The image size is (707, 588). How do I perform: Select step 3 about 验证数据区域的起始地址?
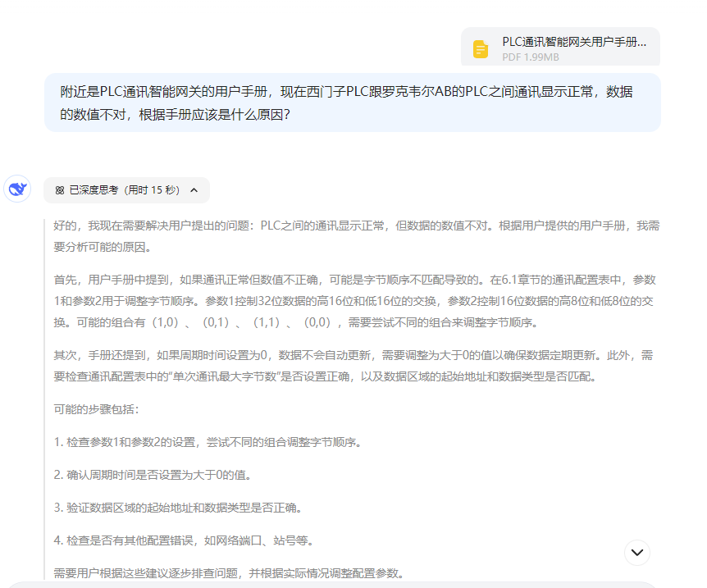click(x=178, y=508)
